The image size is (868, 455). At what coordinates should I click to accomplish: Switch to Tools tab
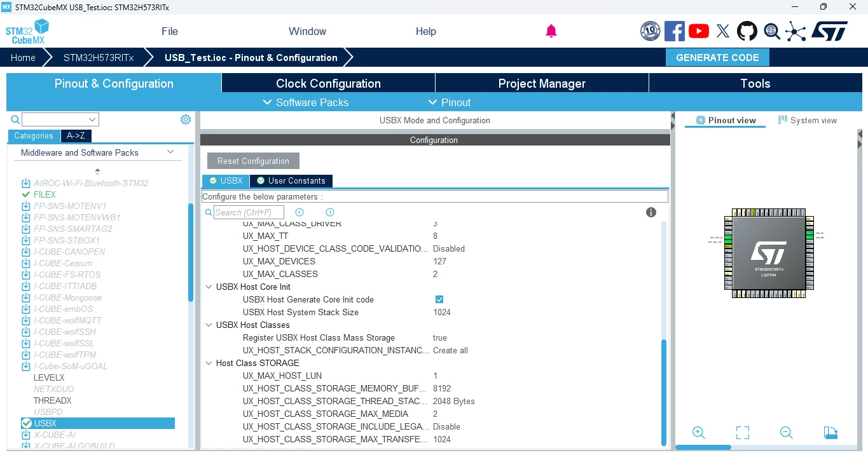755,83
